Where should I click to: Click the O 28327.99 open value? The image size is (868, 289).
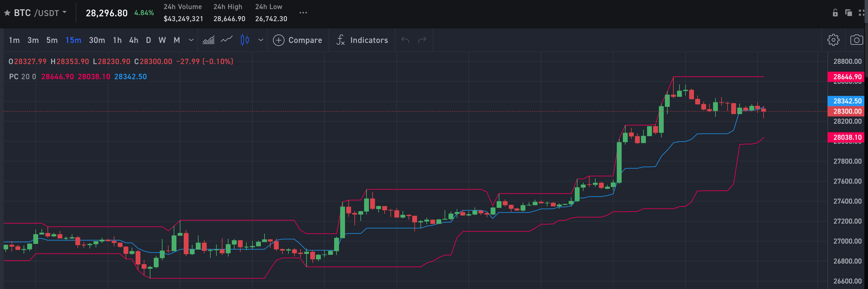[28, 62]
